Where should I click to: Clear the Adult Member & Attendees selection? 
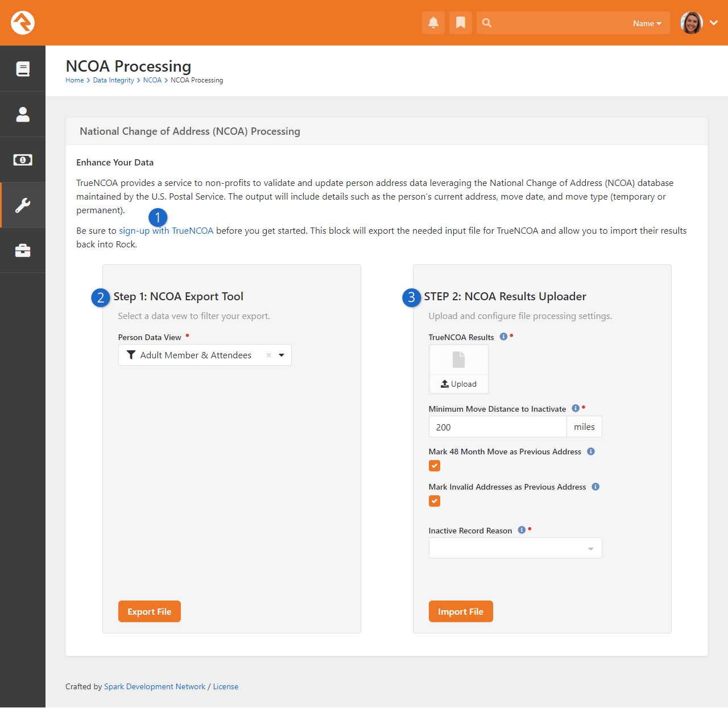click(269, 355)
